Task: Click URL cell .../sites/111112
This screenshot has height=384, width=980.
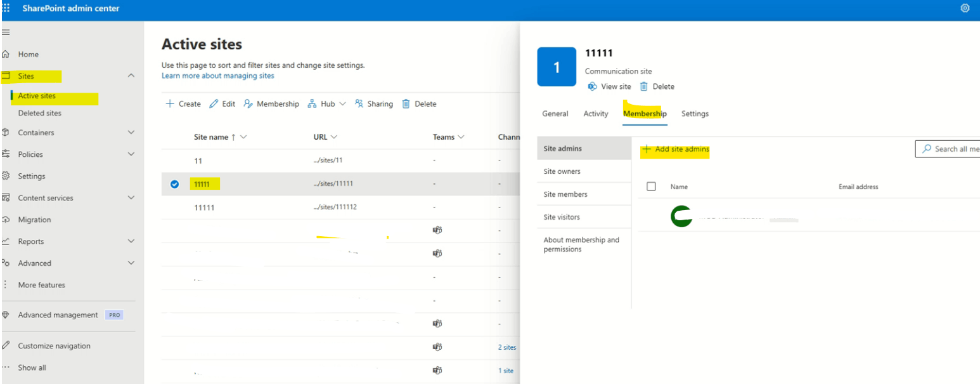Action: click(x=335, y=207)
